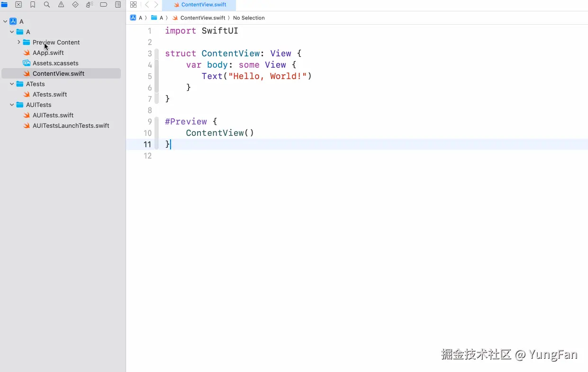This screenshot has height=372, width=588.
Task: Switch to the ContentView.swift editor tab
Action: [x=199, y=5]
